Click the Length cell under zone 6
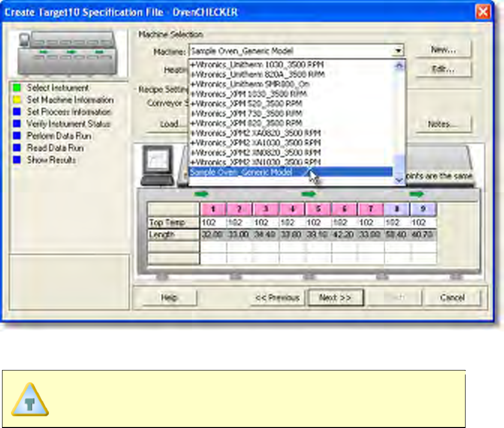 point(345,234)
